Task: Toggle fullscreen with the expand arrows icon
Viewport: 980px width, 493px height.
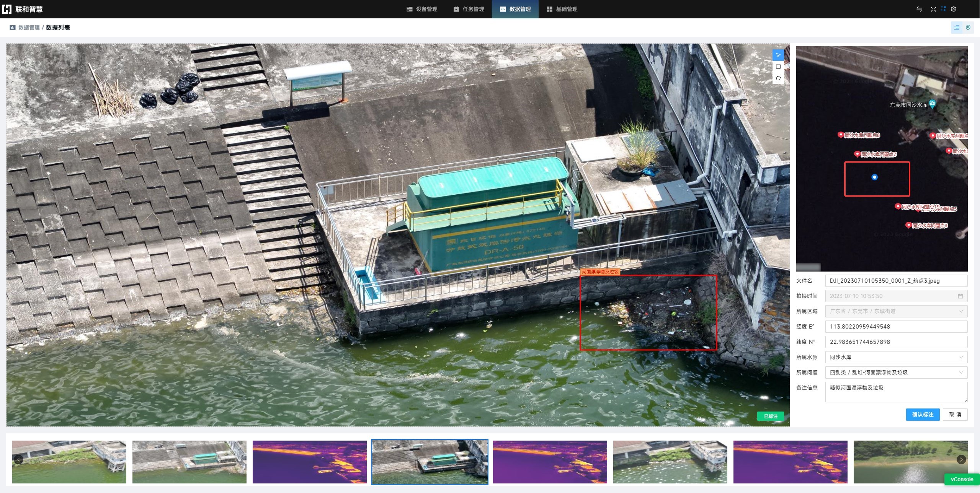Action: coord(933,9)
